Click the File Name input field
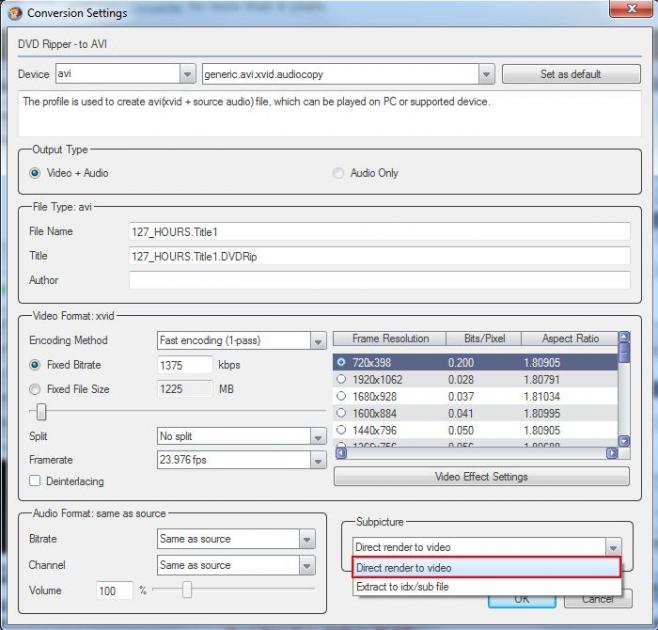 379,231
